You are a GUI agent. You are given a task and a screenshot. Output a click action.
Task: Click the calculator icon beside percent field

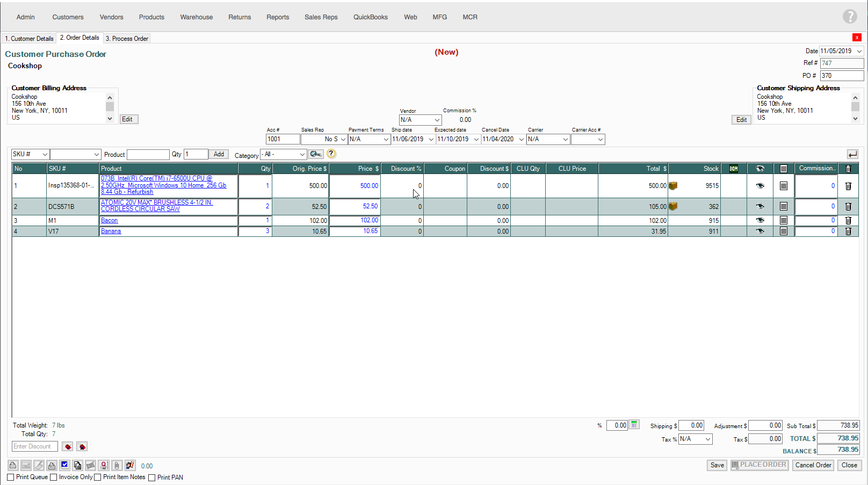(x=634, y=425)
